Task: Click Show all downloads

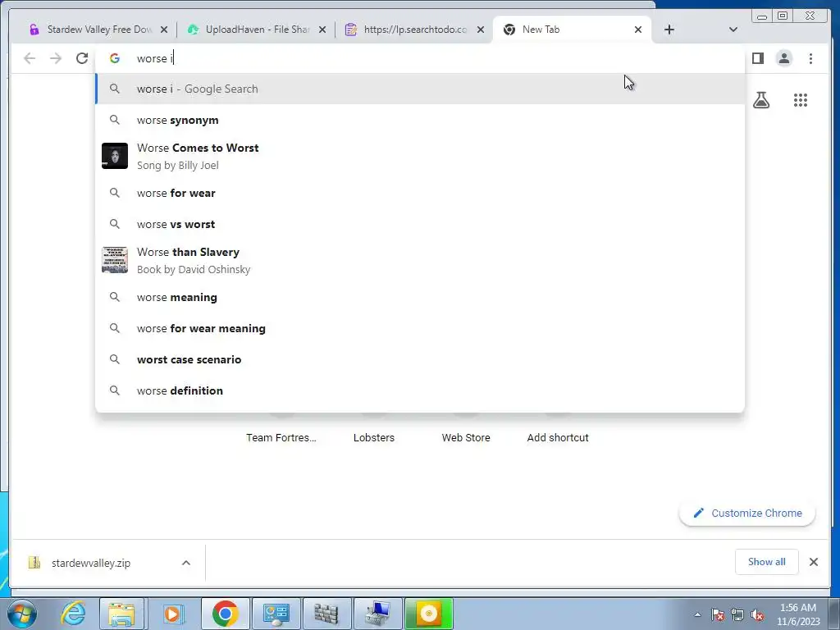Action: (x=767, y=561)
